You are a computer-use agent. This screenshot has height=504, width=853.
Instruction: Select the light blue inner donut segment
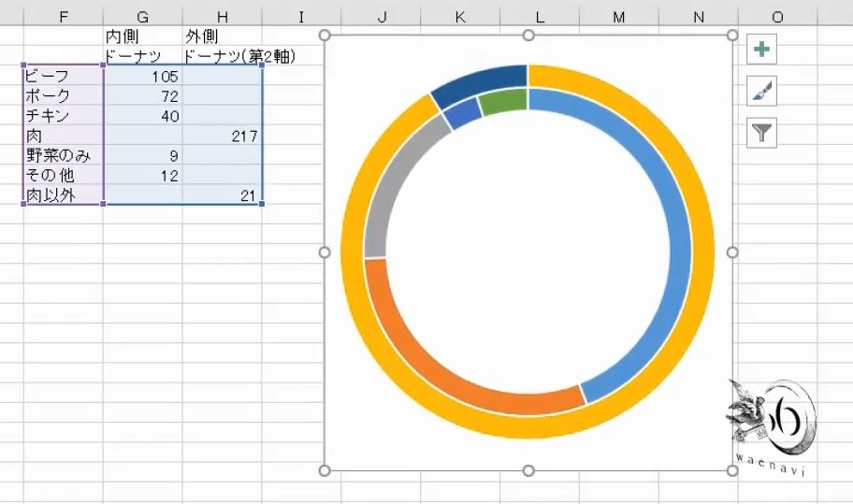[x=679, y=252]
